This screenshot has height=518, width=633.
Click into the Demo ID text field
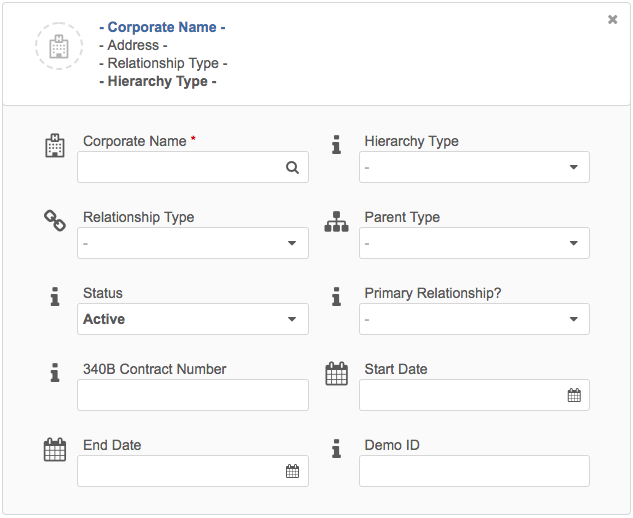pyautogui.click(x=474, y=471)
